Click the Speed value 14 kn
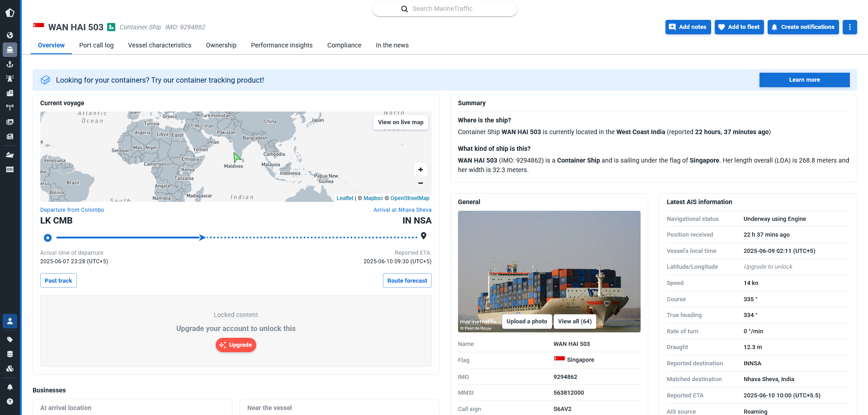Image resolution: width=868 pixels, height=415 pixels. [x=751, y=283]
